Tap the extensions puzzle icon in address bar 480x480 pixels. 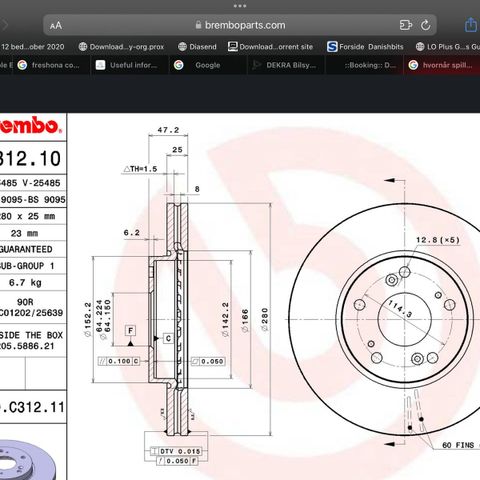406,25
